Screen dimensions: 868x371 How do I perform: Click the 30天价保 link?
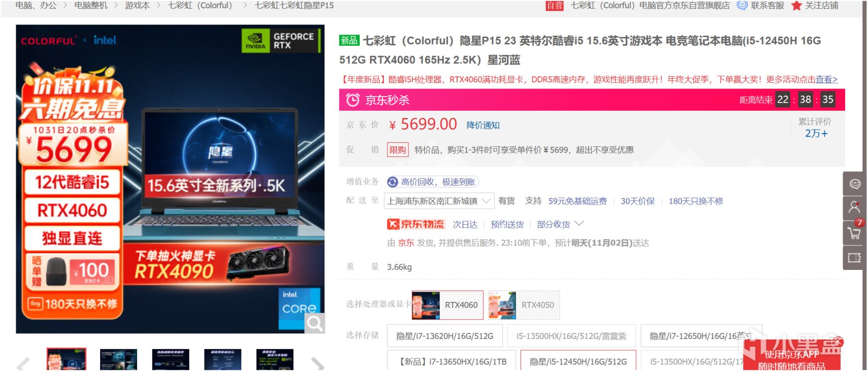tap(637, 201)
